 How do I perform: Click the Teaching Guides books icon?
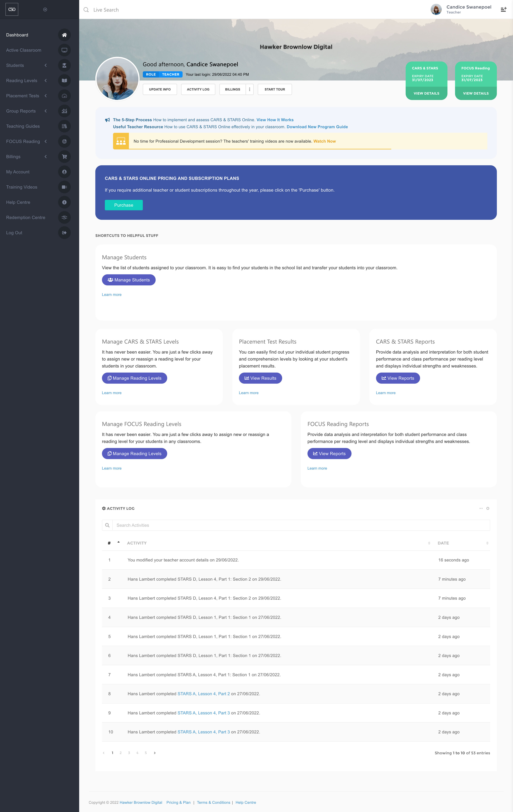coord(64,126)
